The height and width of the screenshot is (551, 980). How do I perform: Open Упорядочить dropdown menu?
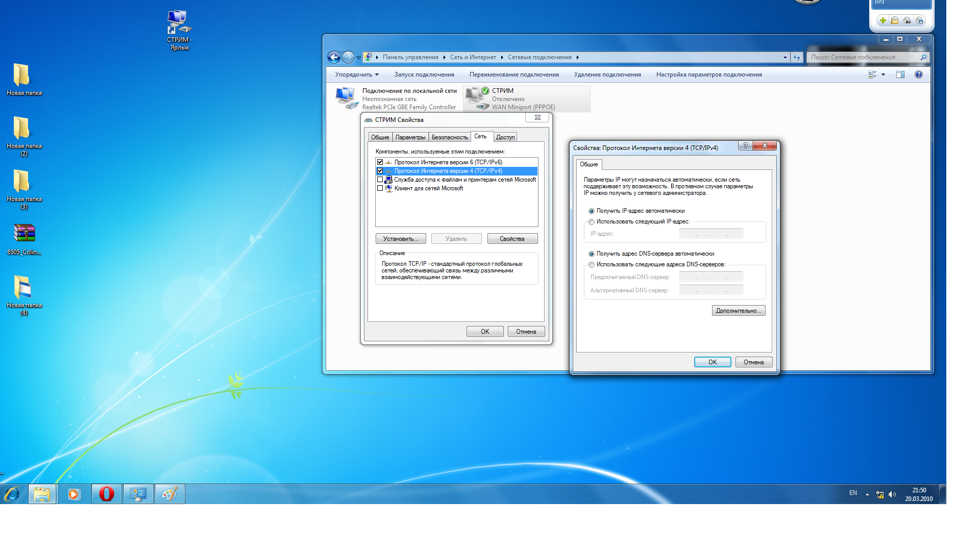357,74
